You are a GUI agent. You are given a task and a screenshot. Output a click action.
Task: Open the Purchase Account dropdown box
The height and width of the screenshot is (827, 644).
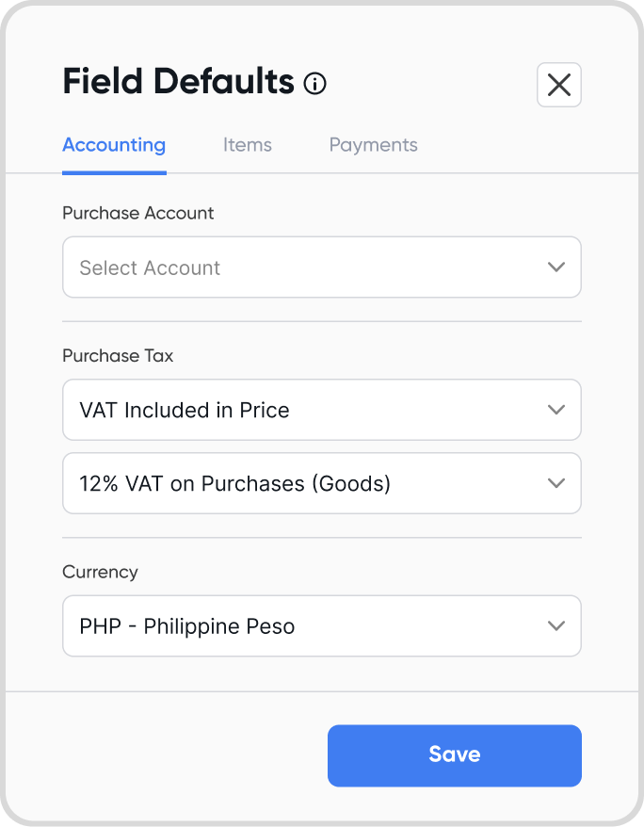pos(321,267)
